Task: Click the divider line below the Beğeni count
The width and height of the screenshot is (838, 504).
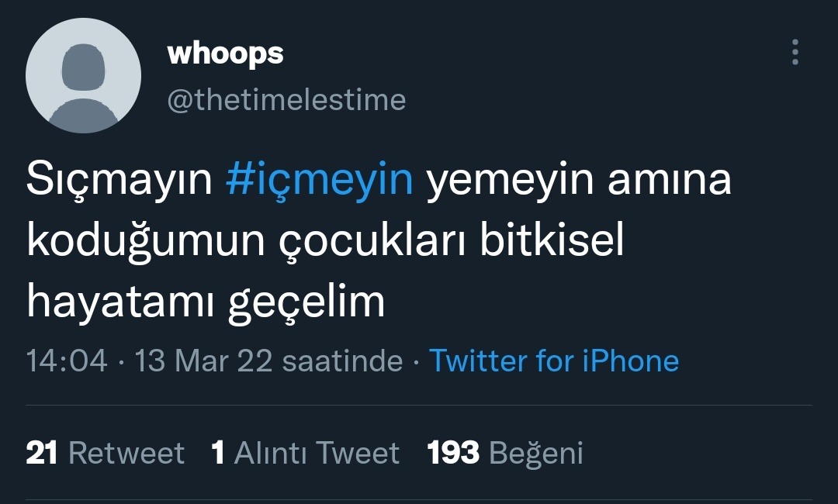Action: [419, 499]
